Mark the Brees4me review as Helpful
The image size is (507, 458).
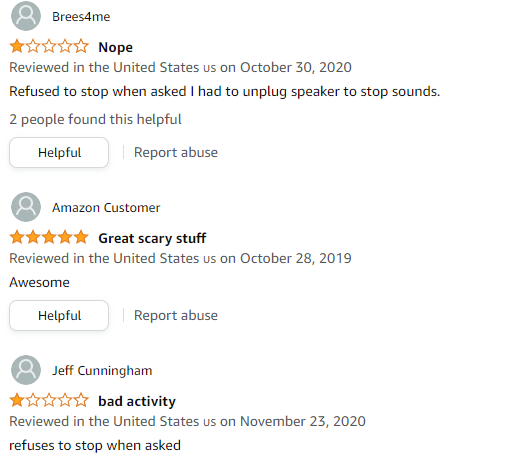click(x=59, y=152)
